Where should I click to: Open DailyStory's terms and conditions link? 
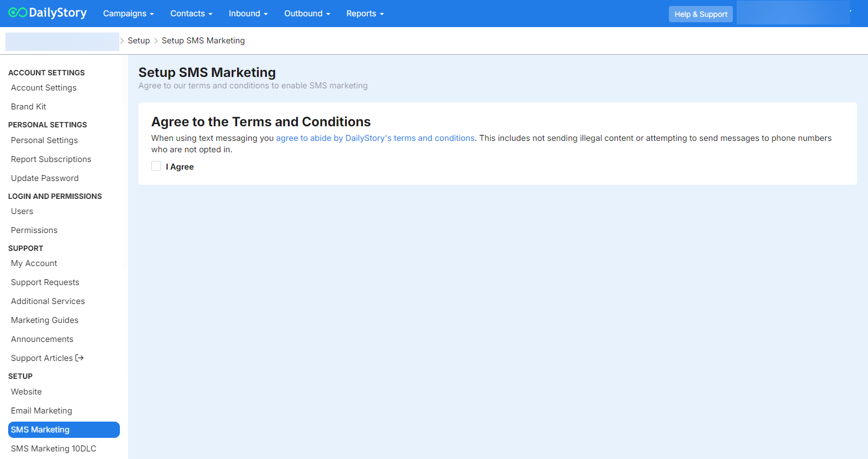click(375, 138)
